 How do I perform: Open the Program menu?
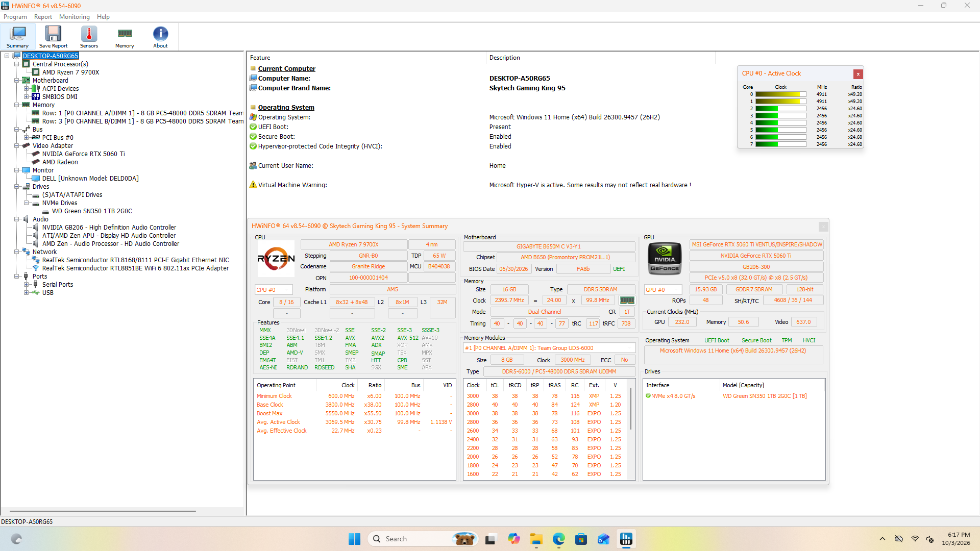[x=15, y=17]
